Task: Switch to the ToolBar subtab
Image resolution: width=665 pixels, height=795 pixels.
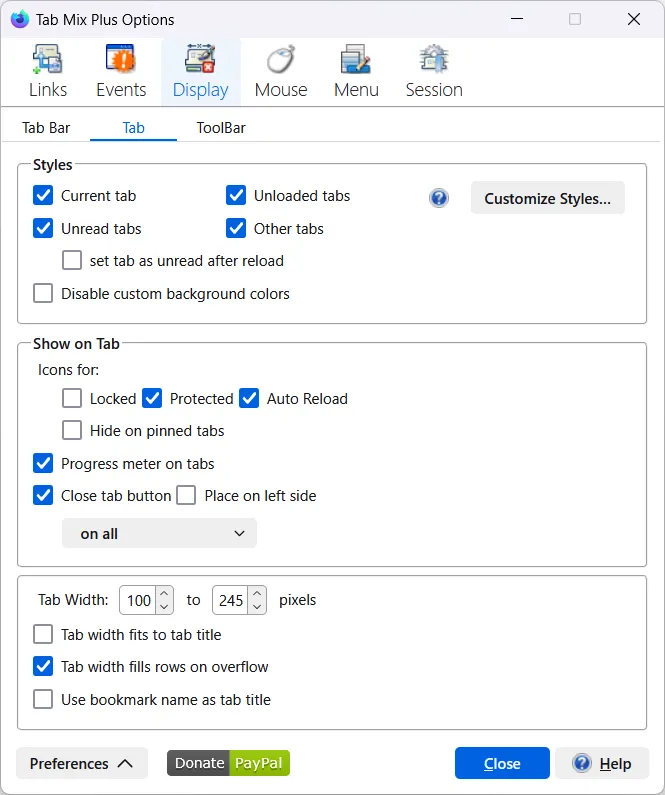Action: 221,128
